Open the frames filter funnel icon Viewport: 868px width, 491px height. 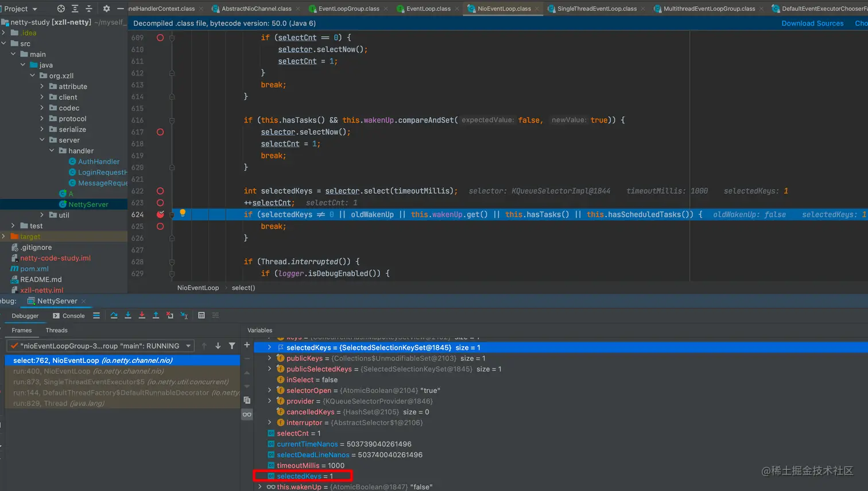coord(232,346)
